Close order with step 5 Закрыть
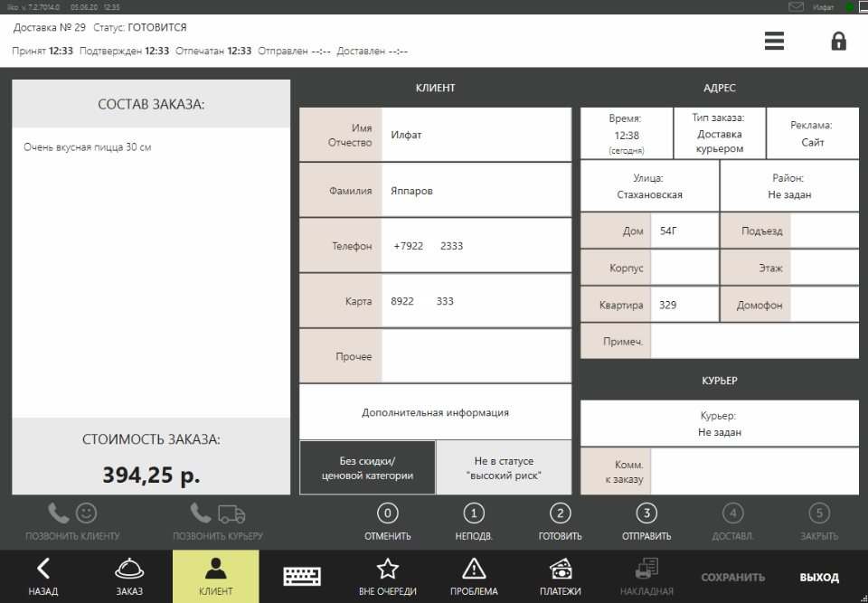The height and width of the screenshot is (603, 868). [x=819, y=522]
